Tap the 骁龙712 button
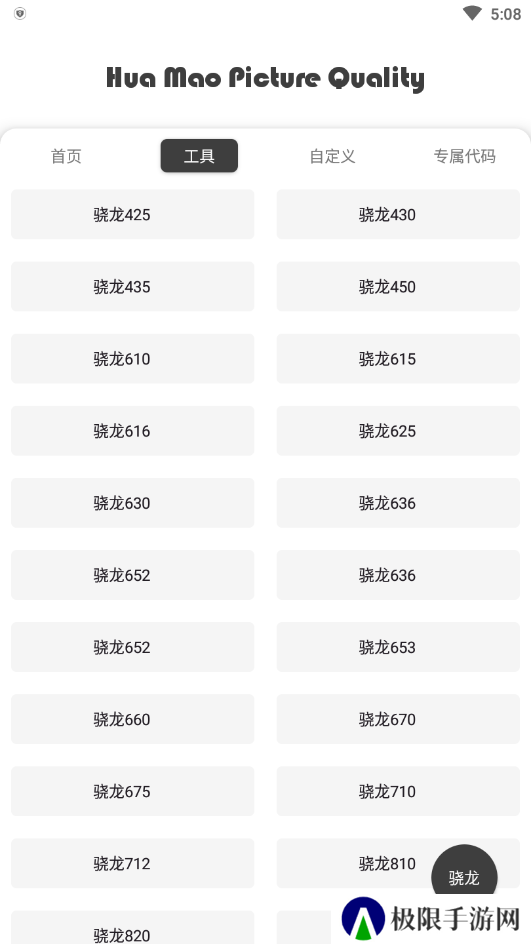Screen dimensions: 531x944 click(x=132, y=863)
